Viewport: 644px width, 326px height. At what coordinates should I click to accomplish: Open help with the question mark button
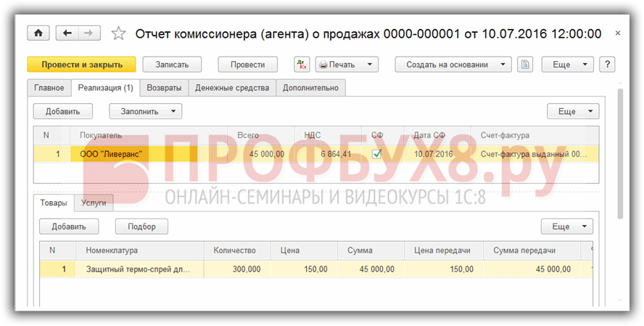(x=608, y=65)
